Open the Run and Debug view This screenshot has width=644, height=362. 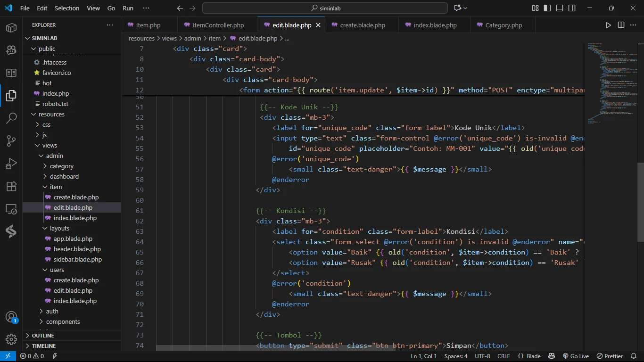(11, 164)
